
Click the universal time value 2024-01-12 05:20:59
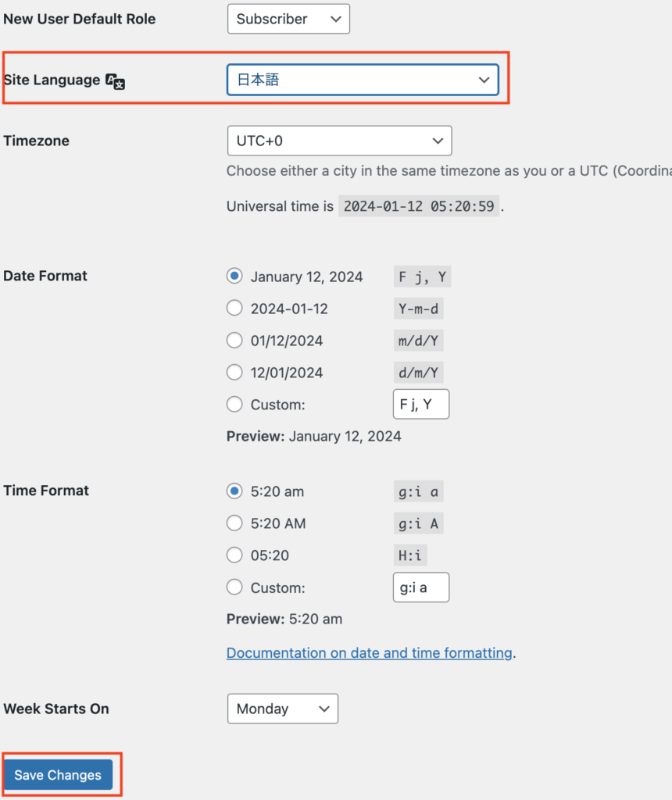tap(419, 206)
